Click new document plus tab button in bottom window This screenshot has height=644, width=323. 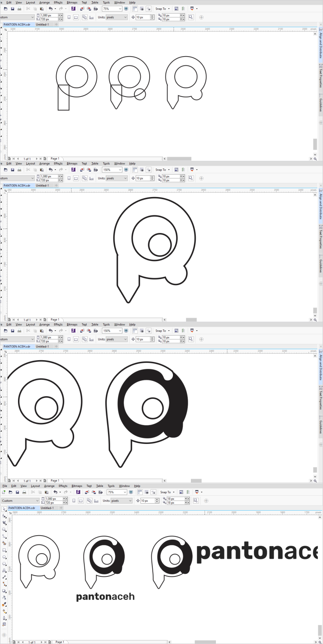[61, 508]
